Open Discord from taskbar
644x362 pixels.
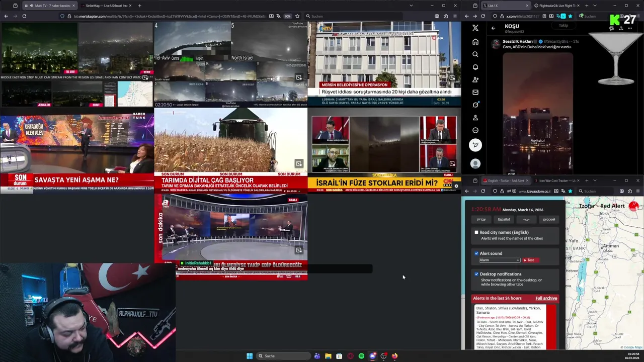pos(372,356)
